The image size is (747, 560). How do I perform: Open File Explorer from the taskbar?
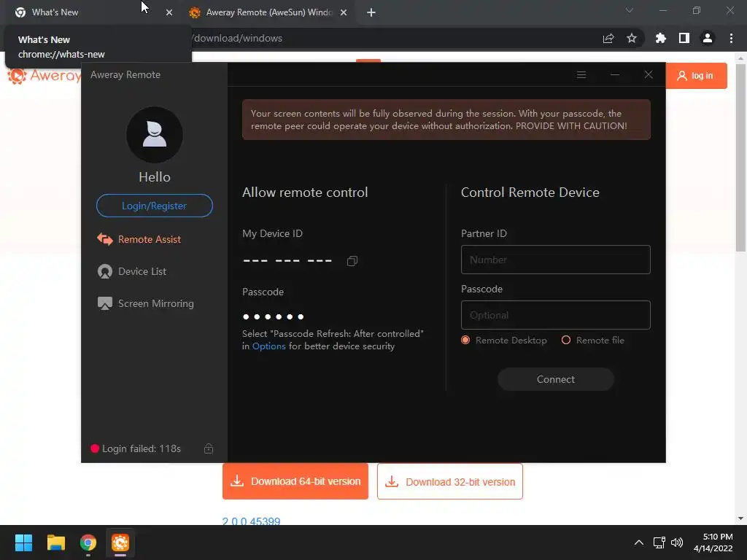point(55,542)
